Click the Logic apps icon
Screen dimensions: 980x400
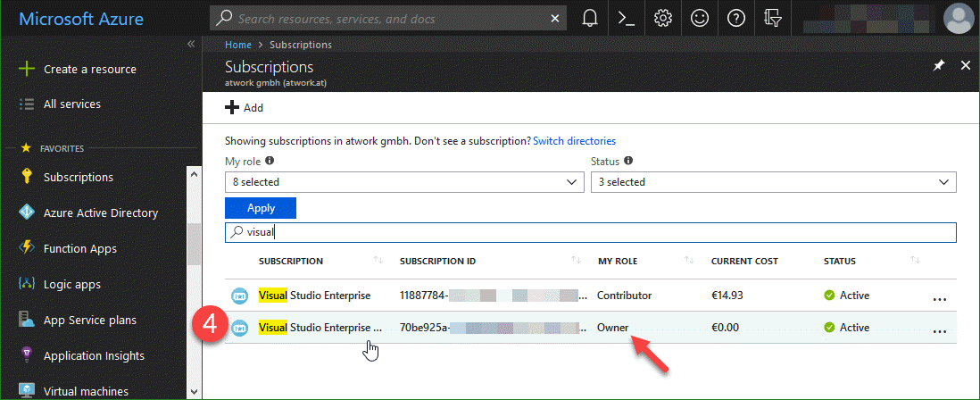tap(26, 284)
